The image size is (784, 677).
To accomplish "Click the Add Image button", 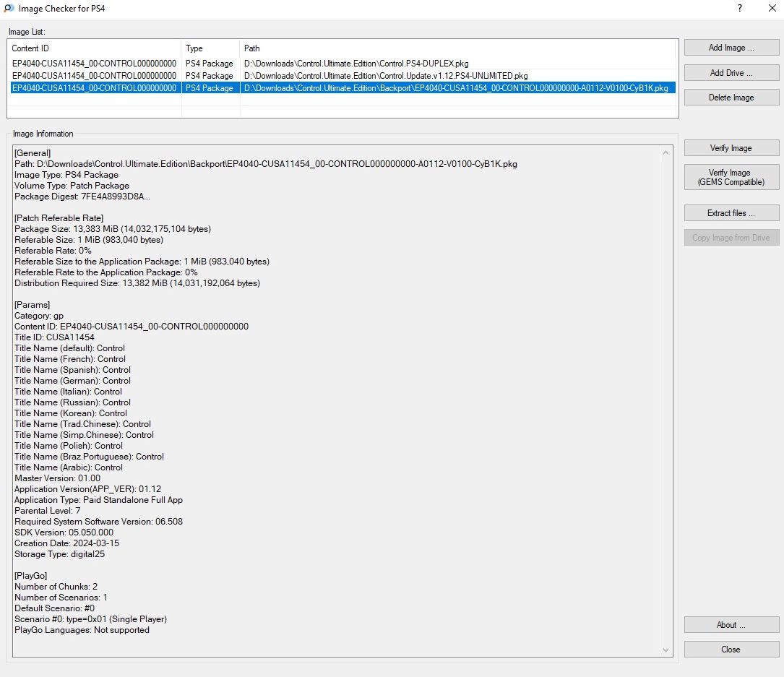I will [x=731, y=48].
